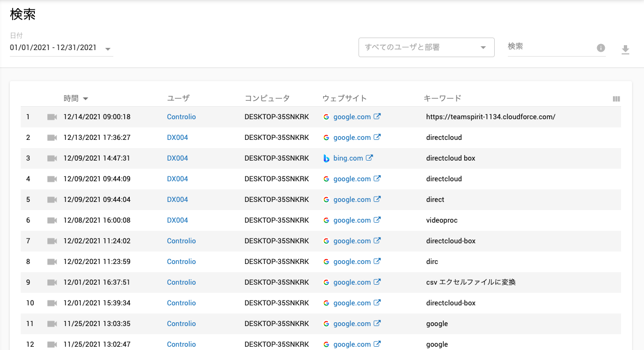Select keyword 'videoproc'
Screen dimensions: 644x350
441,220
